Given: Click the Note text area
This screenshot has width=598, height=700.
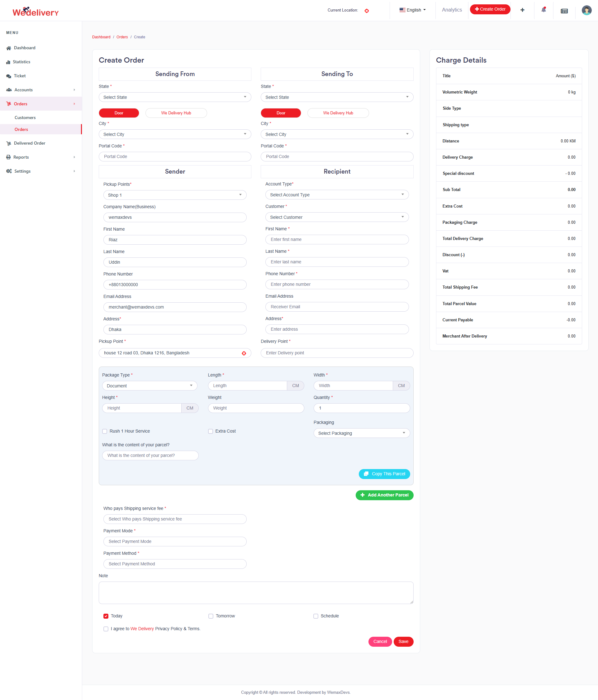Looking at the screenshot, I should (256, 593).
